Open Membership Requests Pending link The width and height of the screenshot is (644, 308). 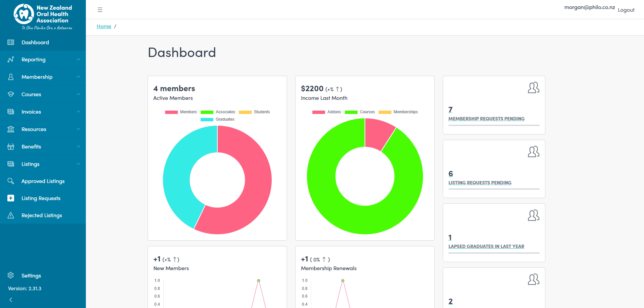coord(486,119)
